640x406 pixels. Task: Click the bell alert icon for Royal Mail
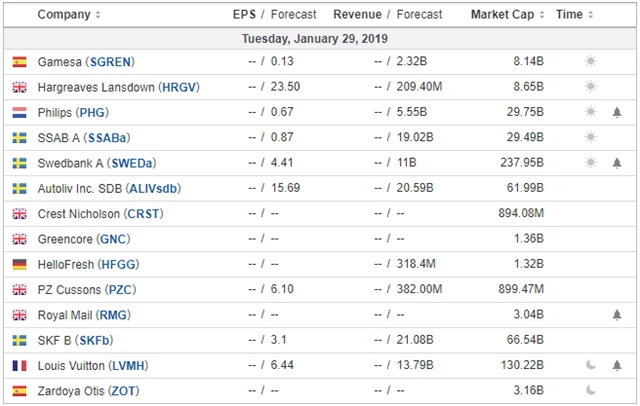coord(617,315)
